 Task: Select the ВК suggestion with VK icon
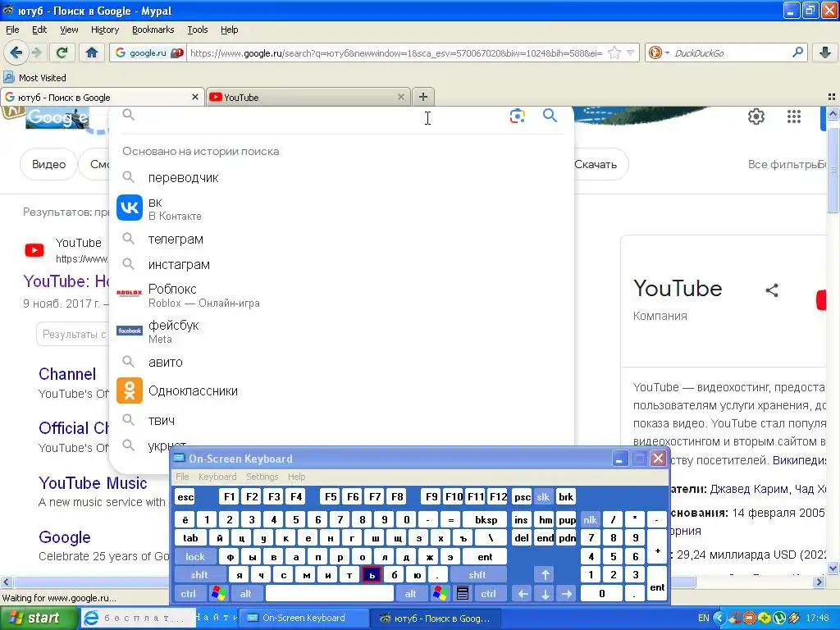[341, 208]
